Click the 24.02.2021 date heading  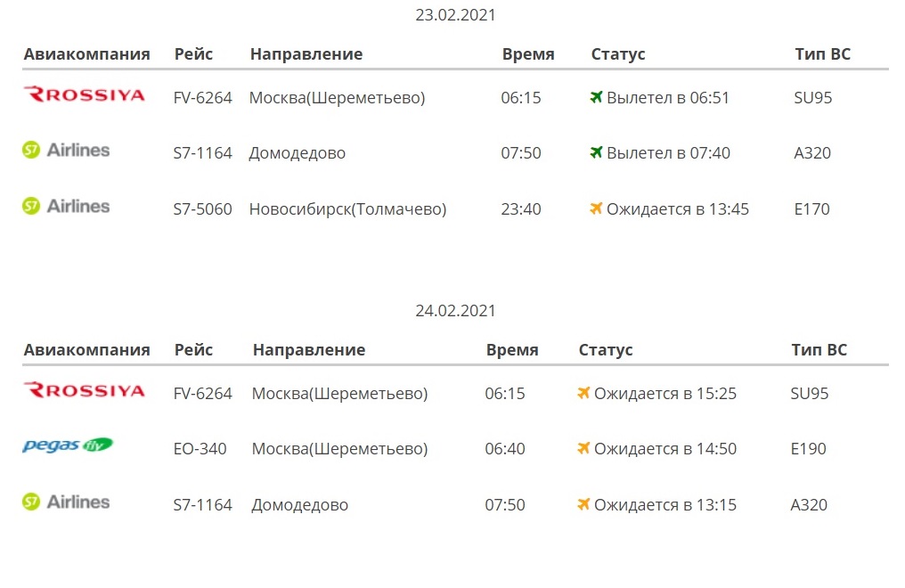pyautogui.click(x=455, y=311)
